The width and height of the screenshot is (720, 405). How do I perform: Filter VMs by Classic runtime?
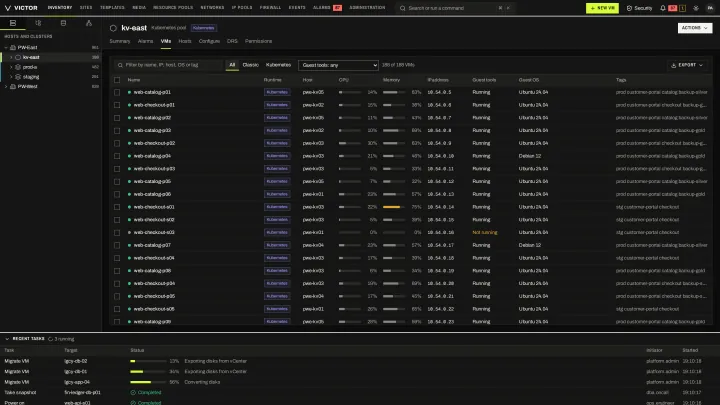point(251,65)
